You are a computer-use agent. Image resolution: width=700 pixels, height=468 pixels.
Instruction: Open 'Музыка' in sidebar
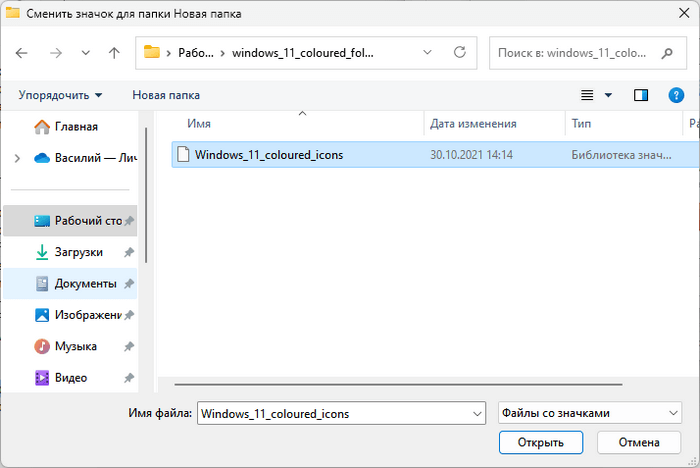tap(70, 347)
